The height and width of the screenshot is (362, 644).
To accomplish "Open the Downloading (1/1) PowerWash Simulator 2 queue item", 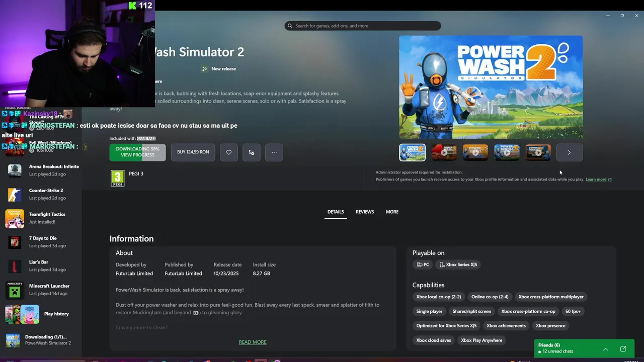I will tap(41, 340).
